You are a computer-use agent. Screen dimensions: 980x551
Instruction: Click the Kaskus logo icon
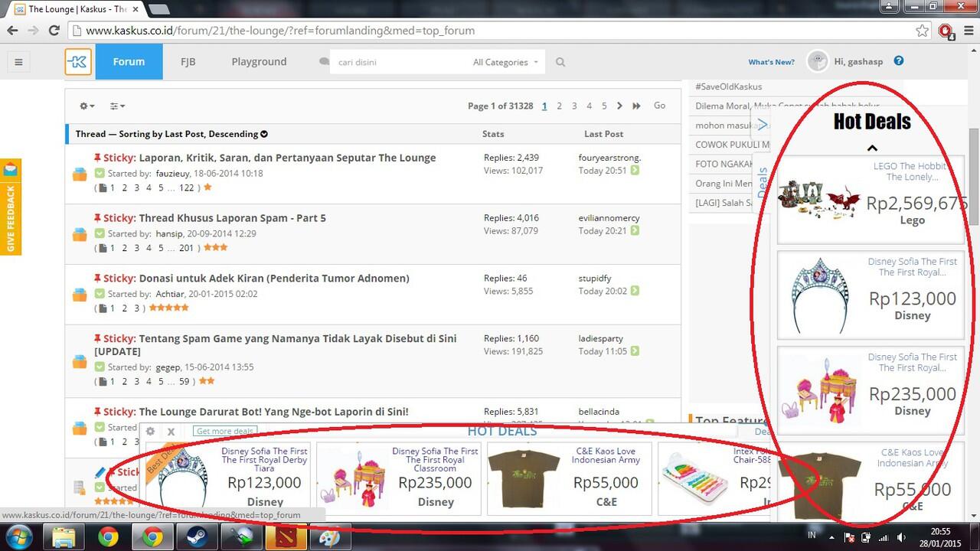(x=78, y=62)
